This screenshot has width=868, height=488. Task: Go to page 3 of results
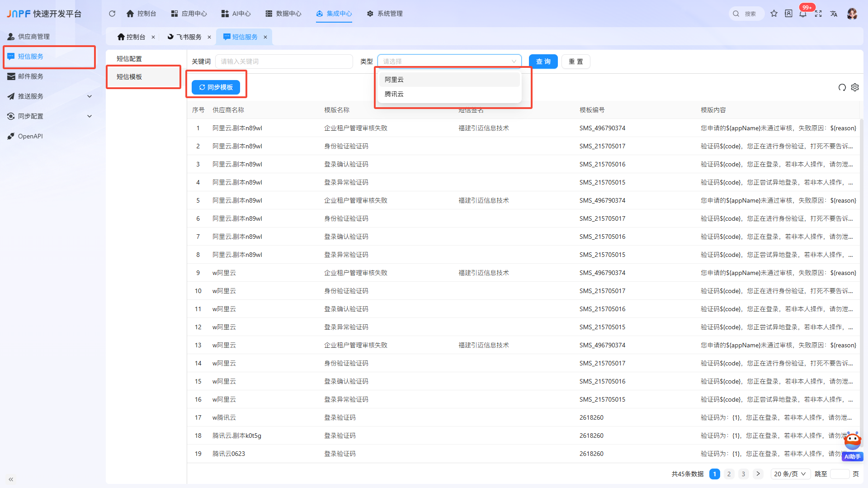744,474
